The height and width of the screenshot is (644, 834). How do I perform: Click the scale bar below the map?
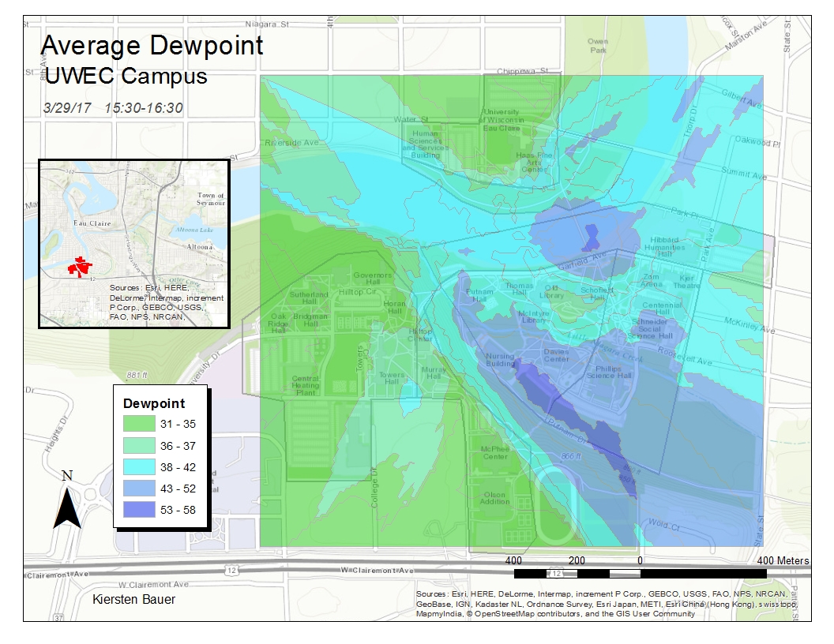[640, 571]
